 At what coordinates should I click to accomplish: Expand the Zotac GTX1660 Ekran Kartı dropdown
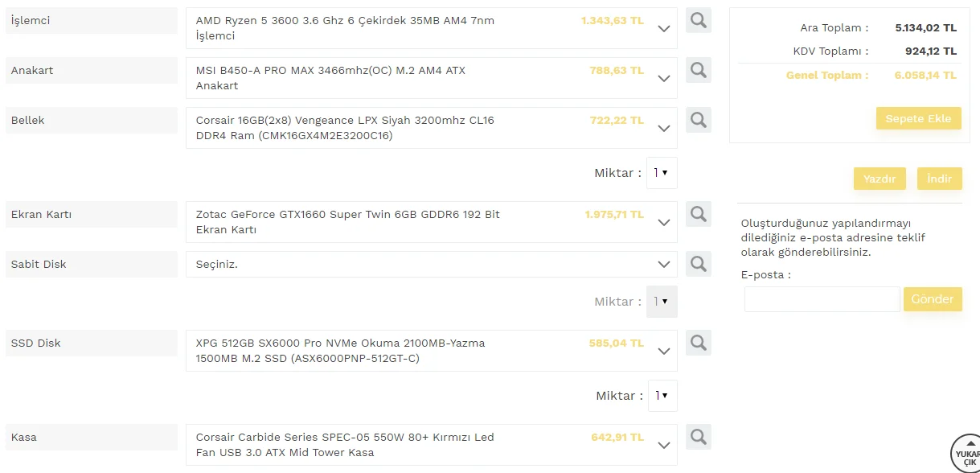664,223
